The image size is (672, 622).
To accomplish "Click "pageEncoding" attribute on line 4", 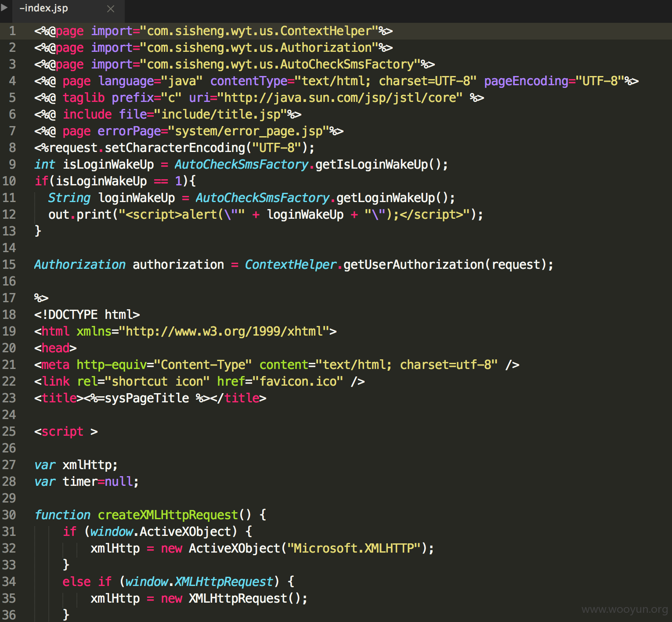I will [526, 81].
